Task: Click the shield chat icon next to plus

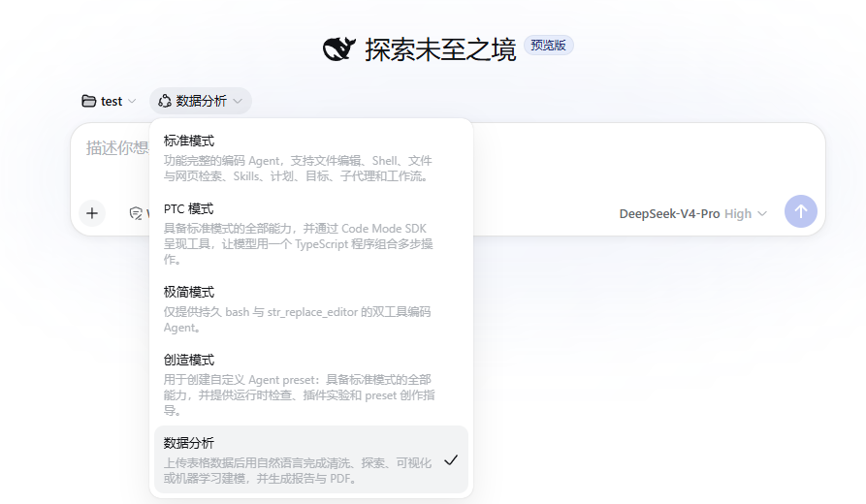Action: point(136,213)
